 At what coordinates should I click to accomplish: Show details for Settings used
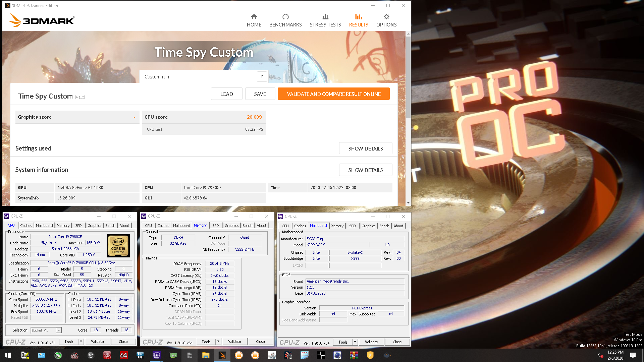click(365, 148)
